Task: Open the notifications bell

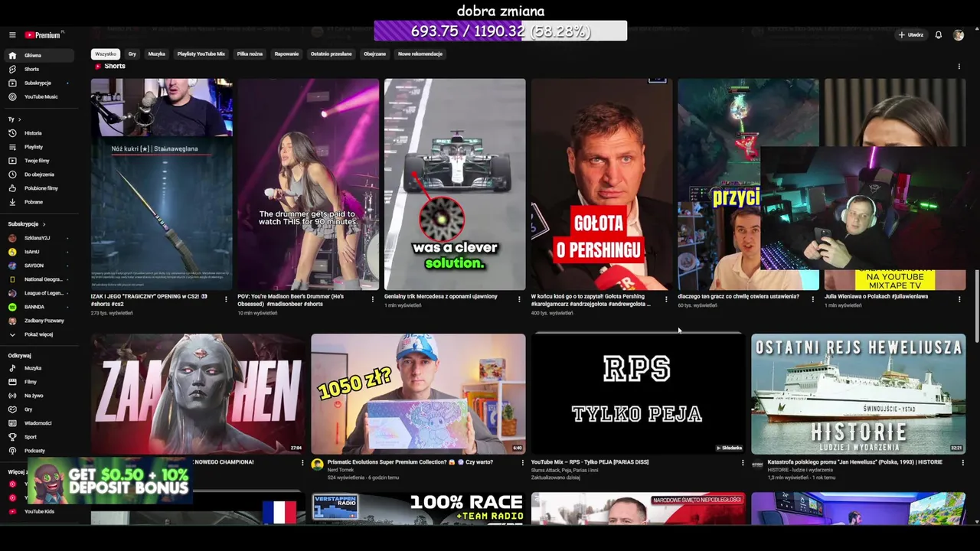Action: point(938,35)
